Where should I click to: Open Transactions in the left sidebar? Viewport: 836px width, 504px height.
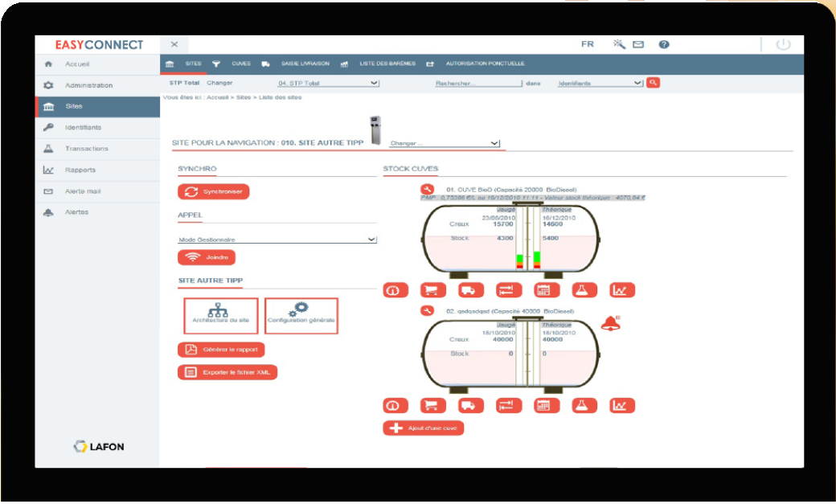pos(97,149)
